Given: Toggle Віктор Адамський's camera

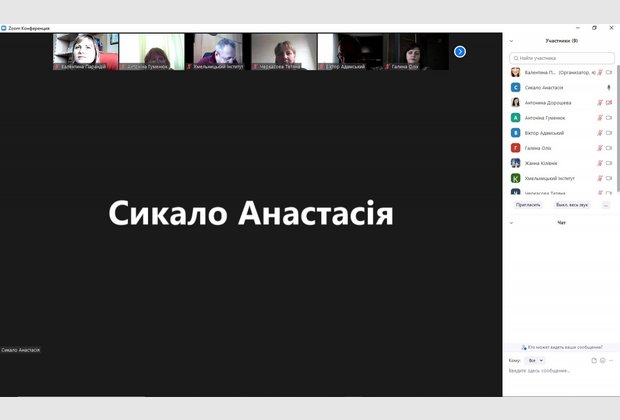Looking at the screenshot, I should 609,133.
